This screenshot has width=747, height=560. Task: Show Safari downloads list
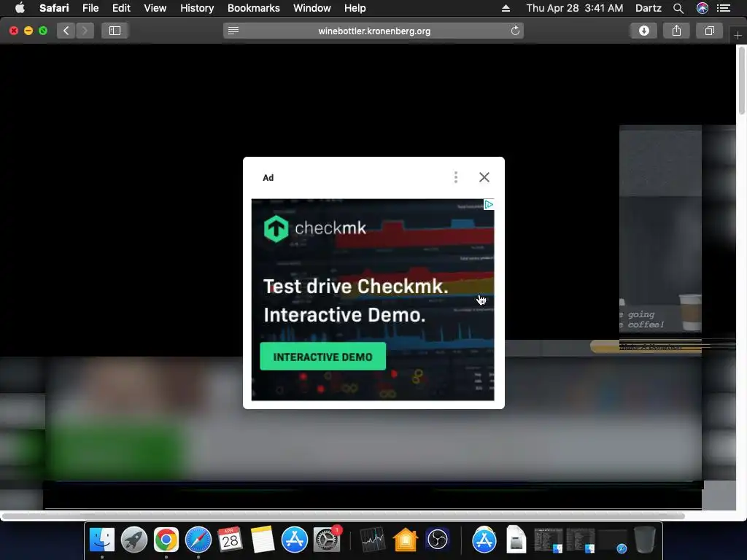point(644,31)
